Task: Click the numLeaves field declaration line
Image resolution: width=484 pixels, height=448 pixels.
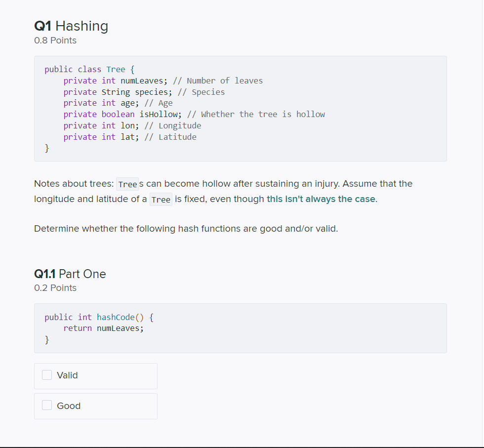Action: 163,81
